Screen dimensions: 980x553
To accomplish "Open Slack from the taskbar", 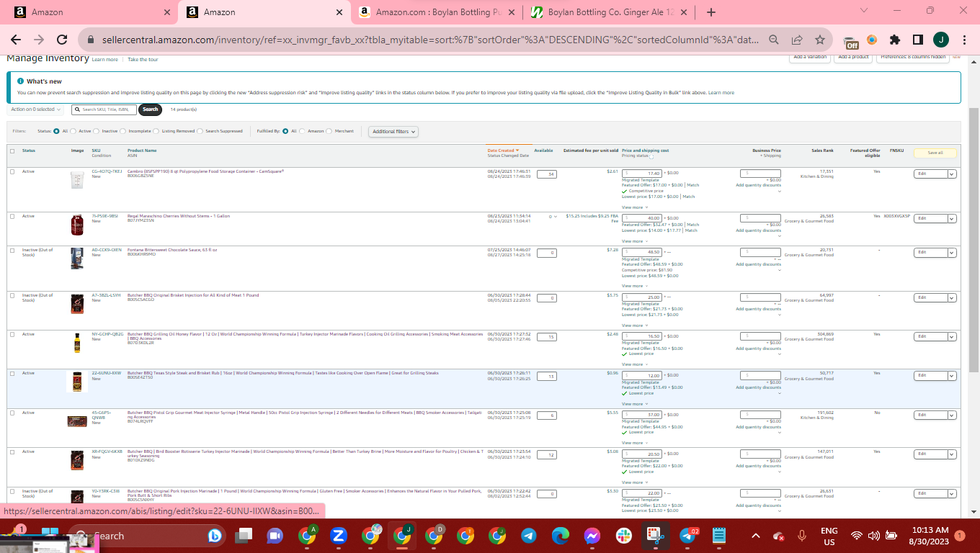I will 624,536.
